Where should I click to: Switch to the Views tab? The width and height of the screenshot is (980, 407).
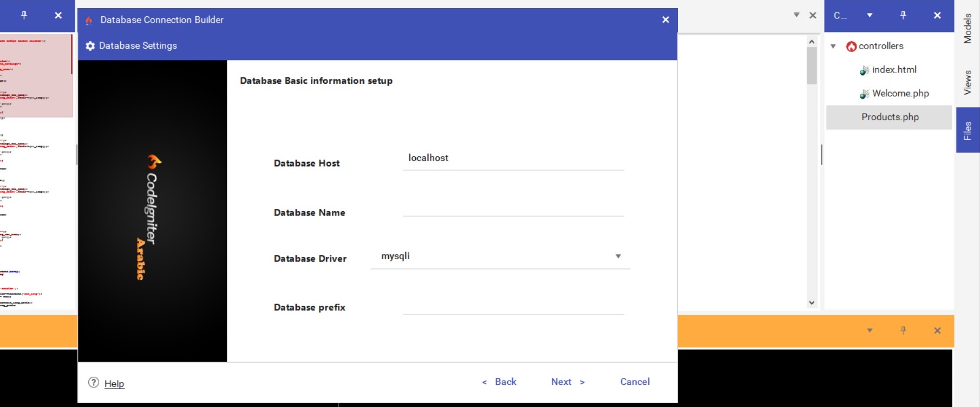coord(968,82)
